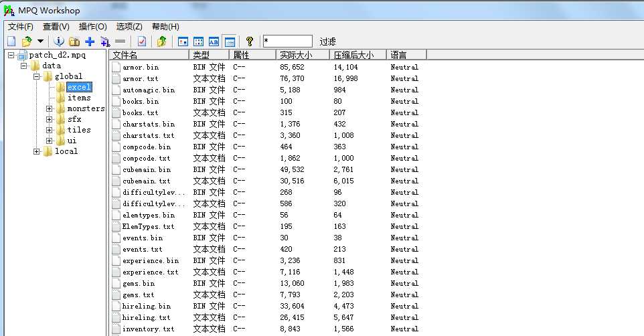Click the charstats.bin file icon
Image resolution: width=644 pixels, height=336 pixels.
(116, 124)
